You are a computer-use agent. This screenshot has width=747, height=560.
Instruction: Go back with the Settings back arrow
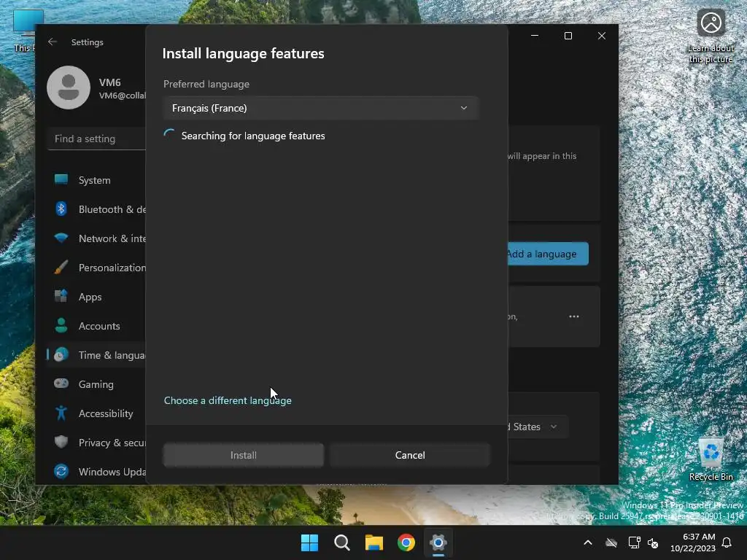tap(53, 42)
